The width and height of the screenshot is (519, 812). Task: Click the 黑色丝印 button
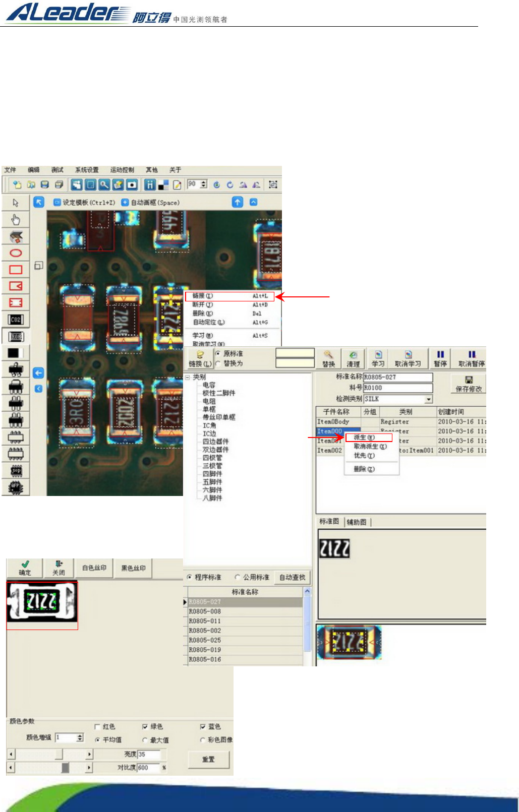tap(134, 568)
